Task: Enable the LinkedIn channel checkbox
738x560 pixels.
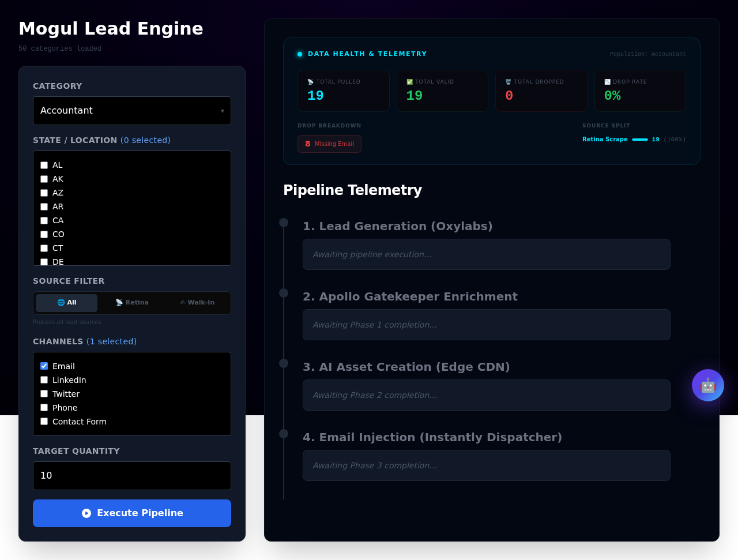Action: pos(44,380)
